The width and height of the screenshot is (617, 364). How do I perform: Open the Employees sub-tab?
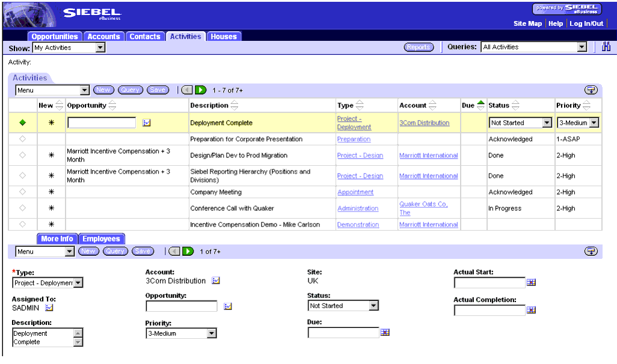[101, 238]
